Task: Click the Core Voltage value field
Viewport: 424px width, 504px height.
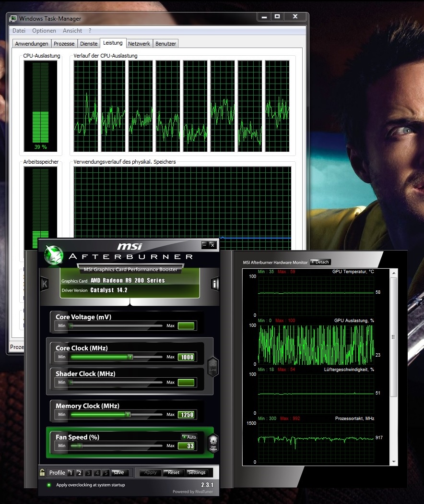Action: tap(186, 326)
